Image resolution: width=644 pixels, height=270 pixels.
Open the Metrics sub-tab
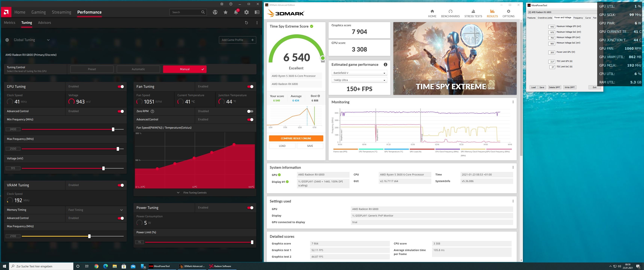tap(10, 22)
